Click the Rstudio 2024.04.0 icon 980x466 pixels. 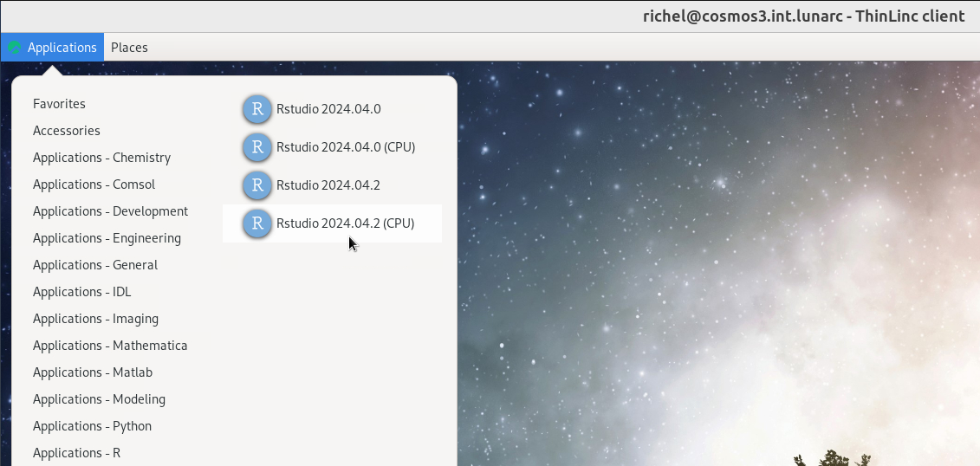point(256,109)
